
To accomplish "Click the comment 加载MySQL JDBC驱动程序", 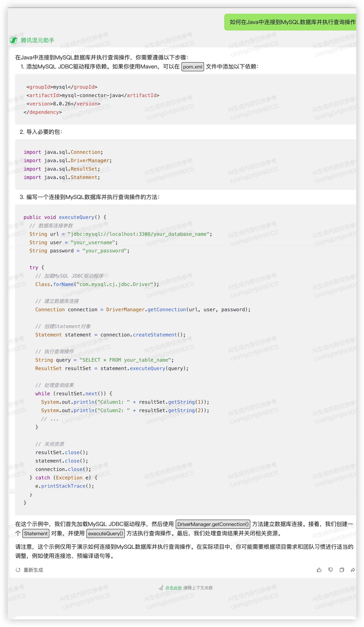I will tap(69, 276).
